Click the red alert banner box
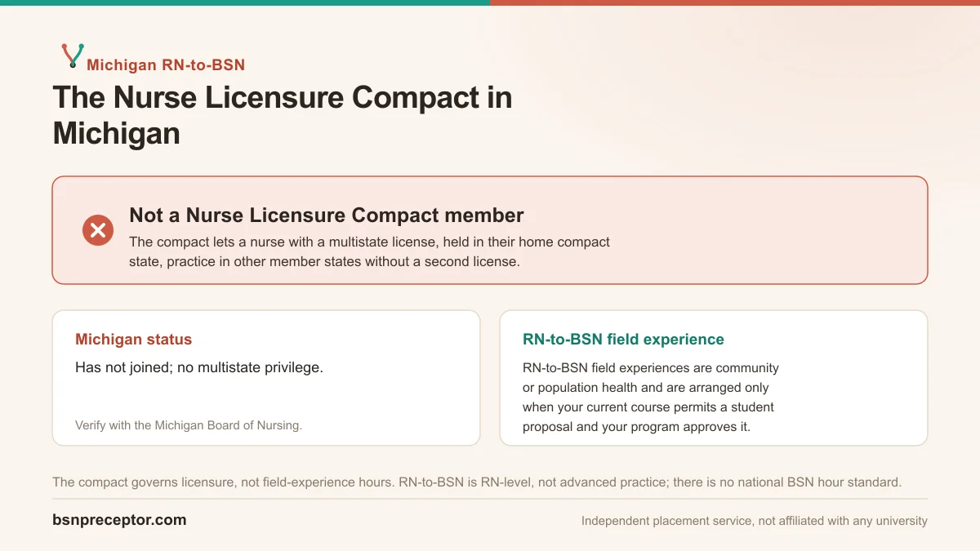980x551 pixels. pos(490,230)
